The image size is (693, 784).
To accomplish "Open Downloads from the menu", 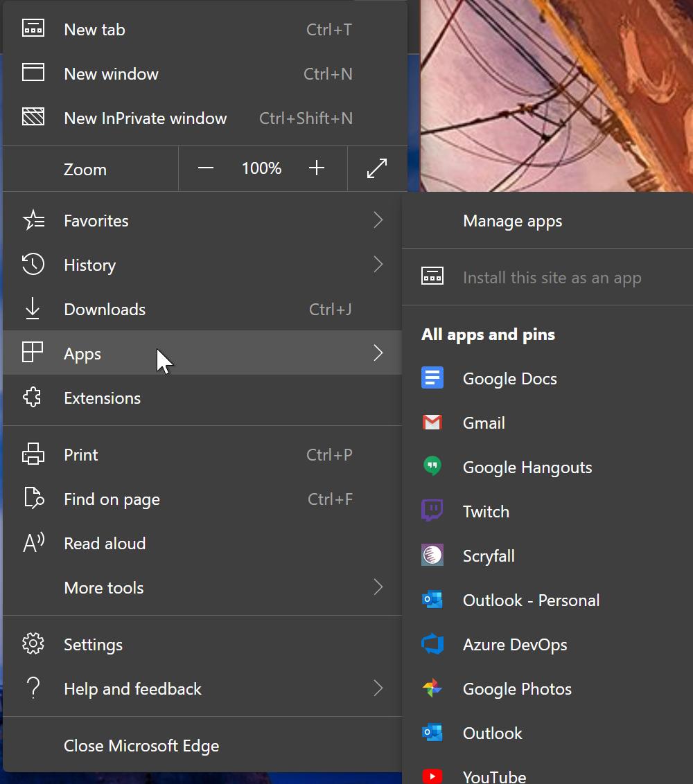I will click(x=202, y=309).
